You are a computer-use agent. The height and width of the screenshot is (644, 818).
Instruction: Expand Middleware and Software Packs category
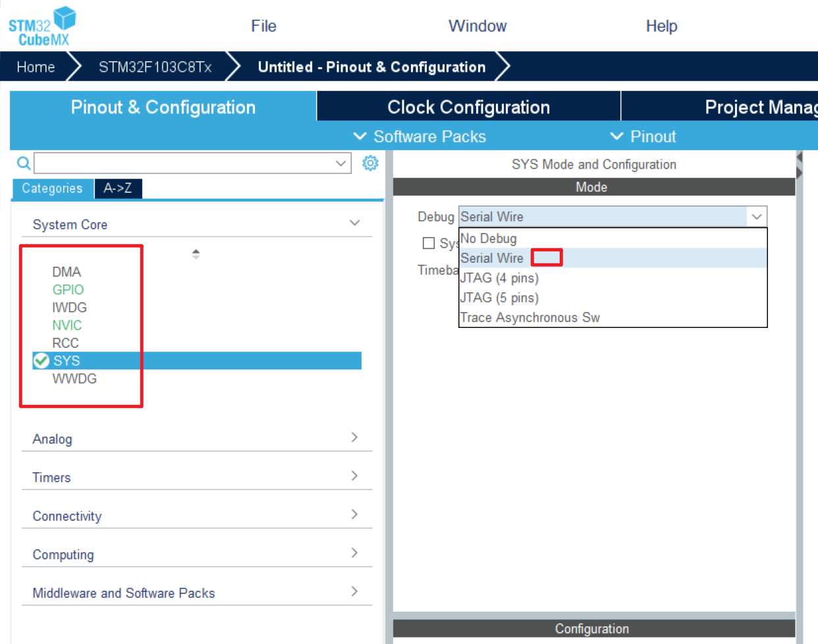coord(354,591)
